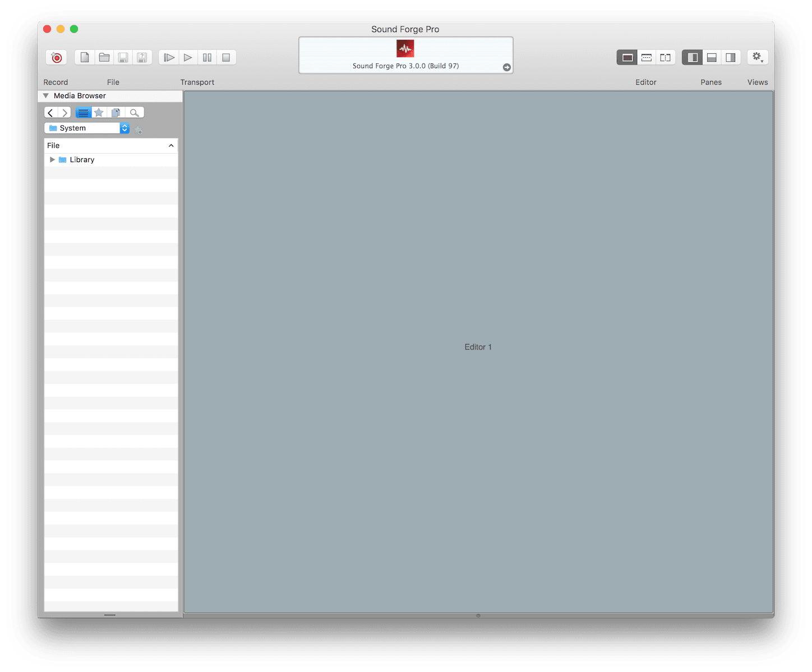
Task: Click the recent files documents icon in Media Browser
Action: click(x=116, y=113)
